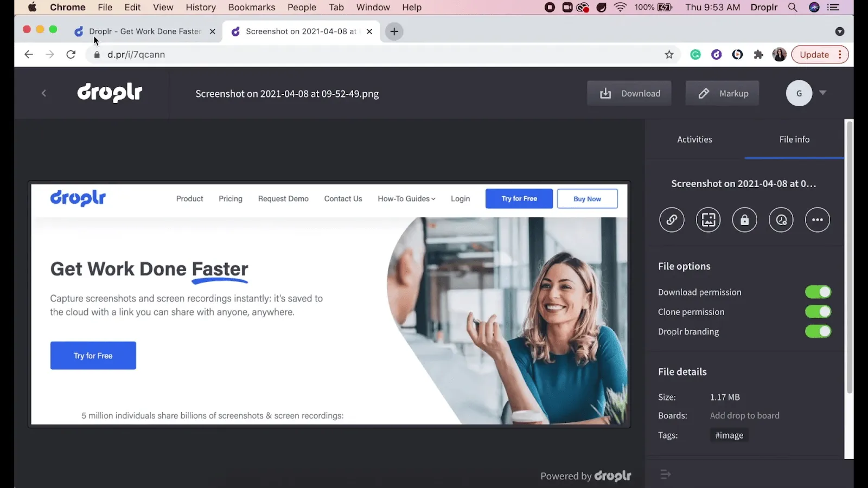
Task: Click the header title Screenshot on 2021-04-08 at 09-52-49.png
Action: click(287, 94)
